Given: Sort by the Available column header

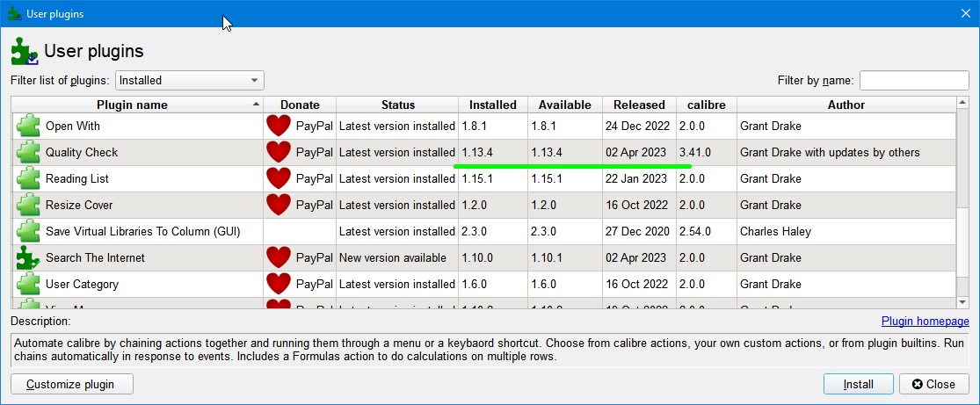Looking at the screenshot, I should [x=565, y=105].
